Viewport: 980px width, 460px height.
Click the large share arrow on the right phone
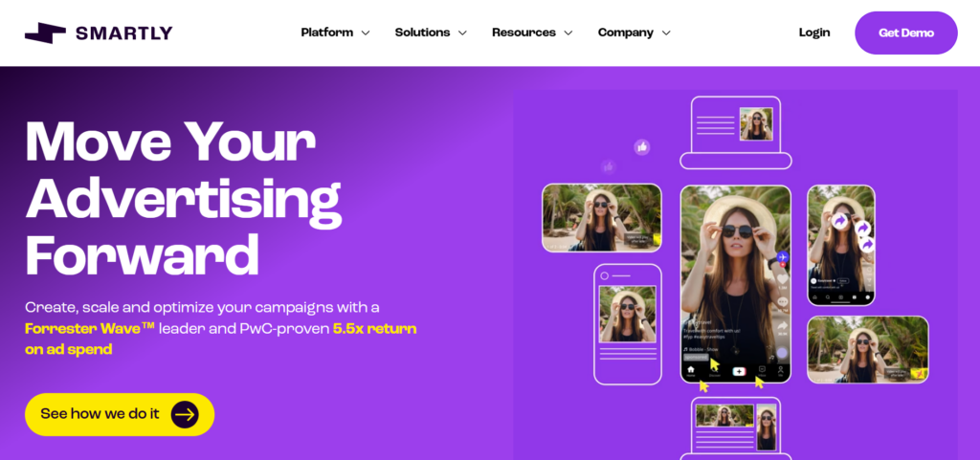(x=840, y=221)
